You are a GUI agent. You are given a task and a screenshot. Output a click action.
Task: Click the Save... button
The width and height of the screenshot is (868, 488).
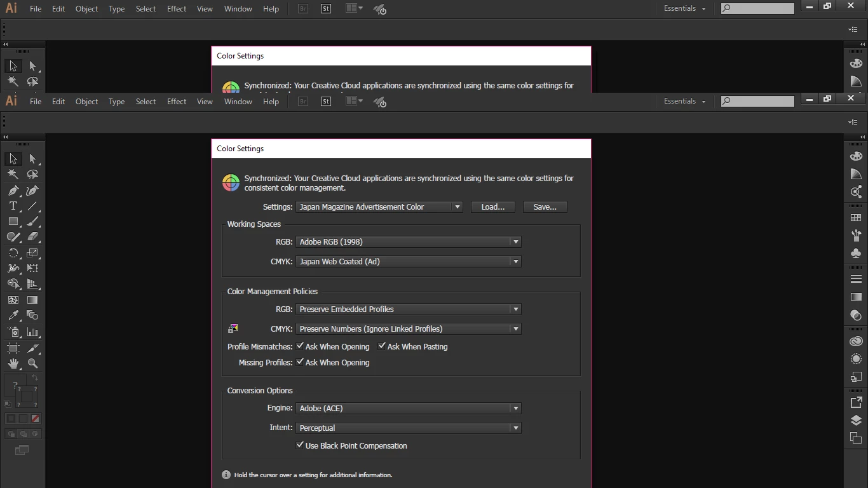point(545,207)
